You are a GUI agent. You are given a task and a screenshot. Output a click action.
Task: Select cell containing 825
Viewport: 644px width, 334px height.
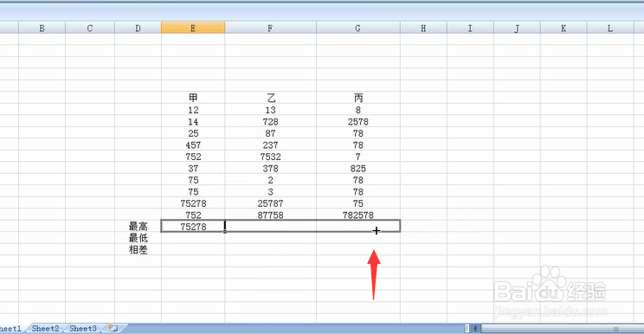coord(358,168)
